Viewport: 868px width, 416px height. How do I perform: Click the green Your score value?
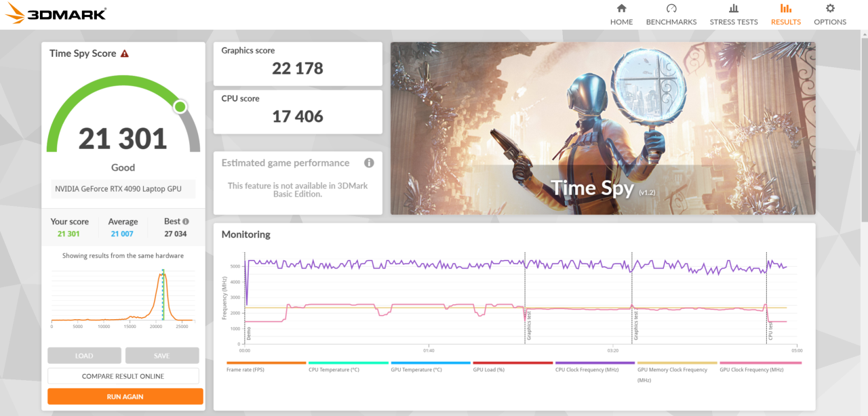coord(68,234)
